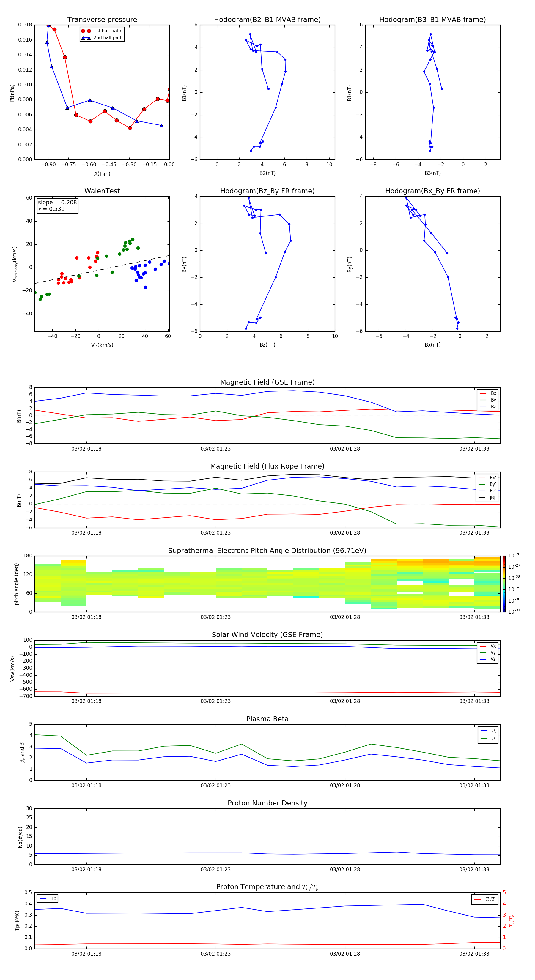Click the 'Vremaining(km/s)' y-axis label

[x=15, y=264]
